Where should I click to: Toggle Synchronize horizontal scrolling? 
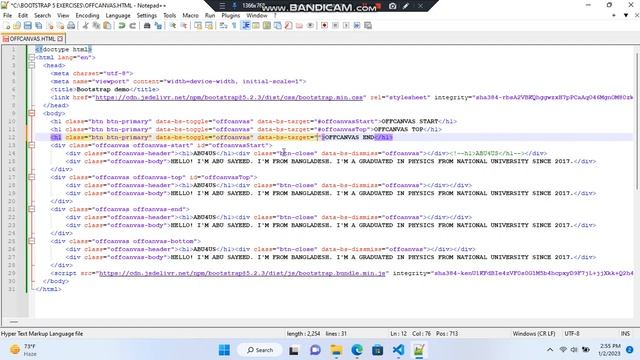[209, 25]
